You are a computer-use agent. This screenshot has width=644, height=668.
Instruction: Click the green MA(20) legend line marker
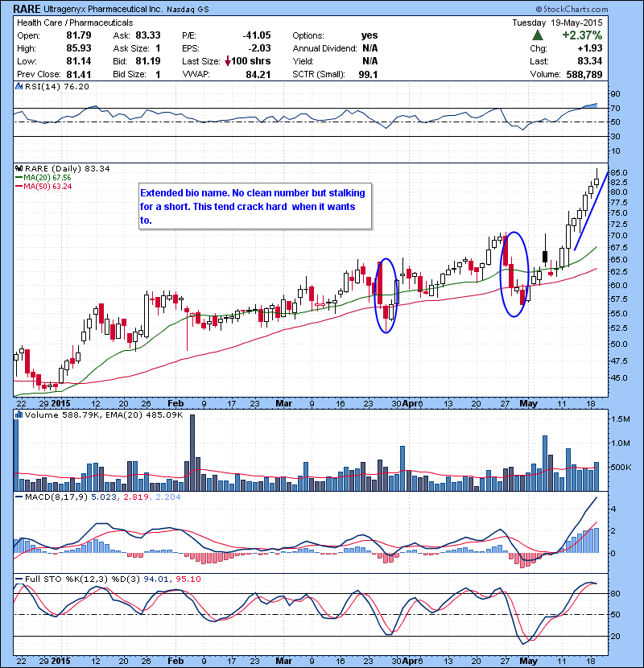(x=19, y=178)
